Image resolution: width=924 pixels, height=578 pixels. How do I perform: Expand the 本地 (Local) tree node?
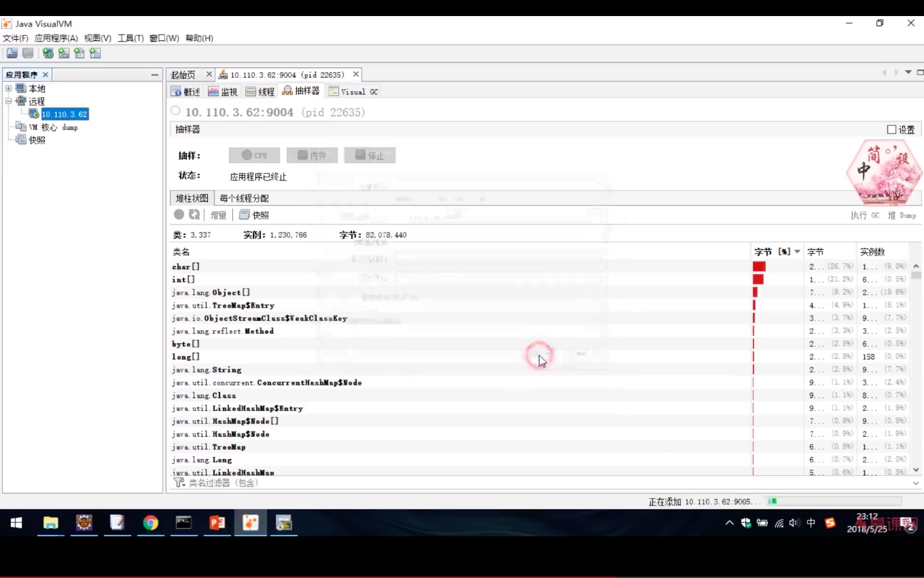tap(9, 88)
